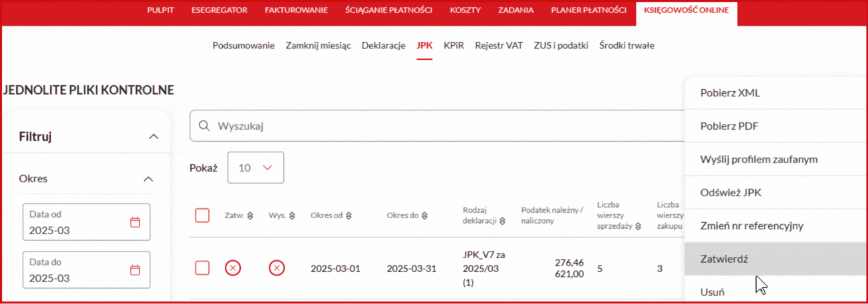Click the 2025-03-01 period start cell
This screenshot has height=304, width=868.
click(x=335, y=269)
